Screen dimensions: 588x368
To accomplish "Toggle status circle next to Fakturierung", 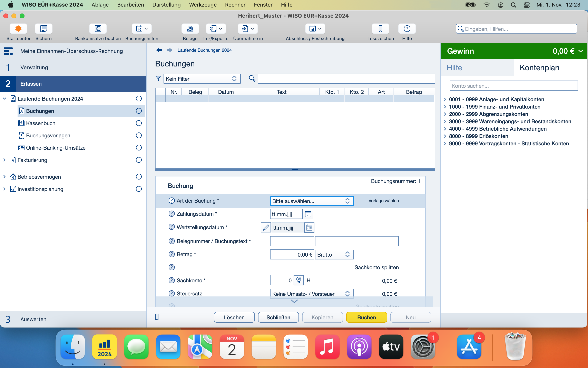I will tap(139, 160).
